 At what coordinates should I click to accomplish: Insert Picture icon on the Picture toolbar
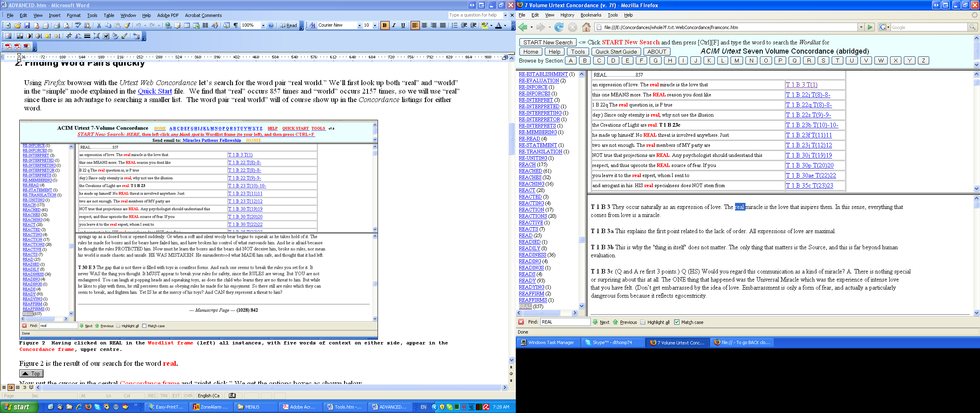[x=8, y=36]
